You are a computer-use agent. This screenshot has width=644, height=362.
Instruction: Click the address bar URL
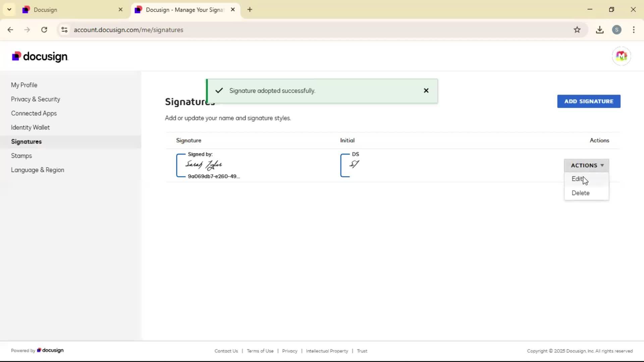click(x=128, y=30)
